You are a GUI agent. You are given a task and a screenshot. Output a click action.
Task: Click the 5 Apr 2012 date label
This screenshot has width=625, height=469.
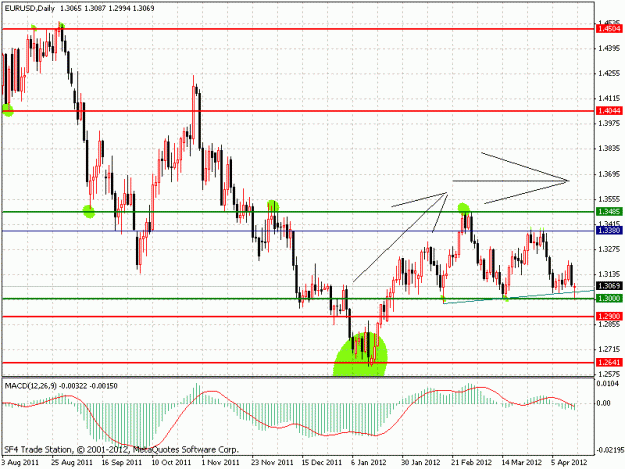pyautogui.click(x=569, y=462)
